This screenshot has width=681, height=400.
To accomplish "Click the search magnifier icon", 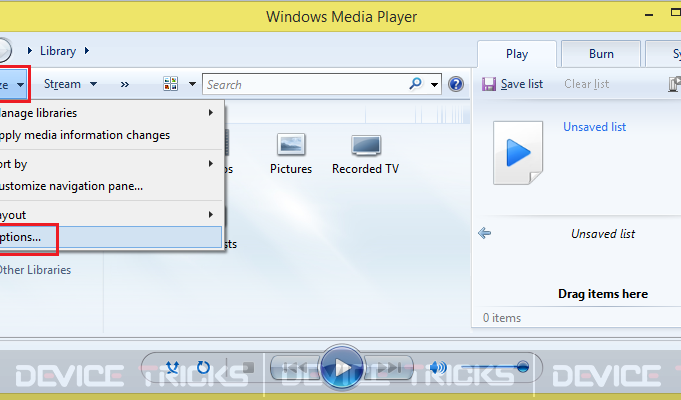I will tap(415, 83).
